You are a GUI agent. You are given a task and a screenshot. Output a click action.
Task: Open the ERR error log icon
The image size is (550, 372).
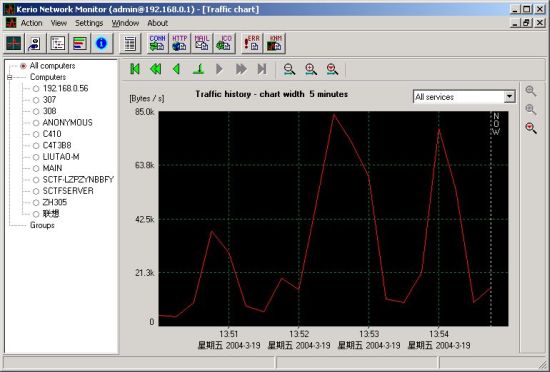(252, 43)
